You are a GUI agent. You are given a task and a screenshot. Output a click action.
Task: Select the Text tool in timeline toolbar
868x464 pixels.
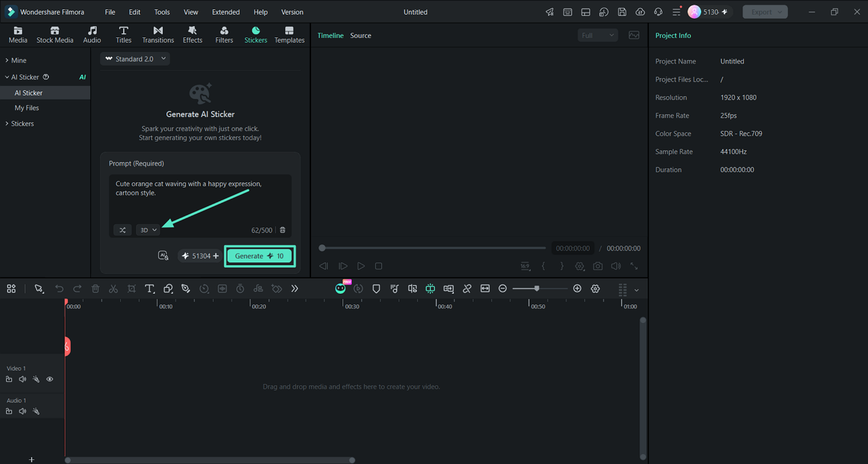click(150, 288)
